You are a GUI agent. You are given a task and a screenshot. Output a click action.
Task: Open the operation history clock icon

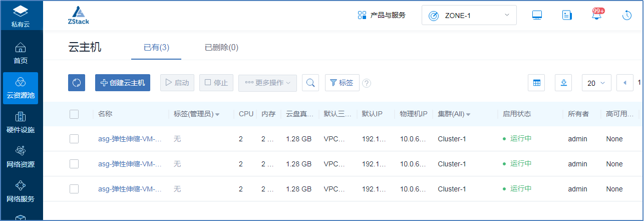tap(627, 15)
